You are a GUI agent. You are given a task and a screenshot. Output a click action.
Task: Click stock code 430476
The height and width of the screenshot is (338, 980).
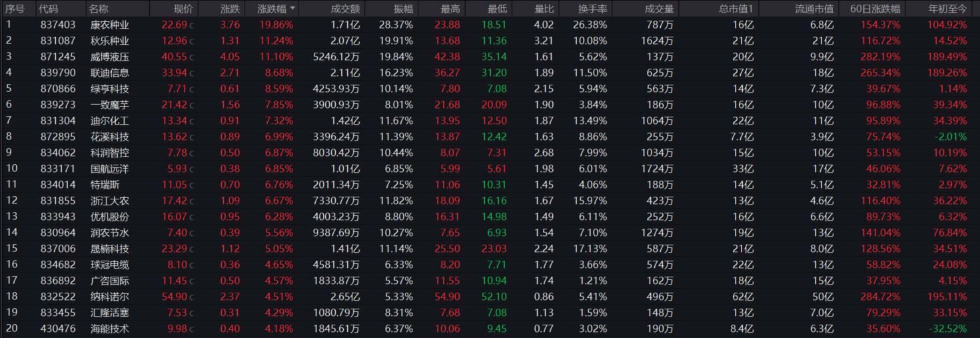[x=57, y=329]
